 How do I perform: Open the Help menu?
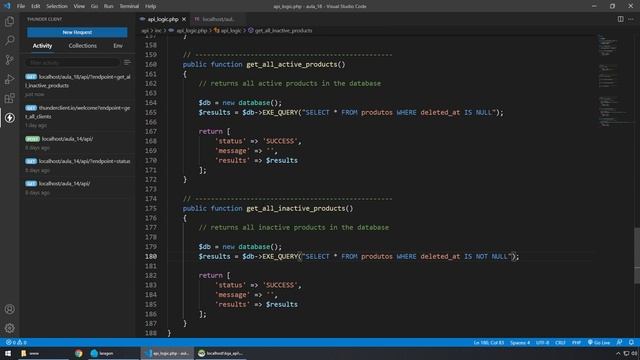point(151,6)
